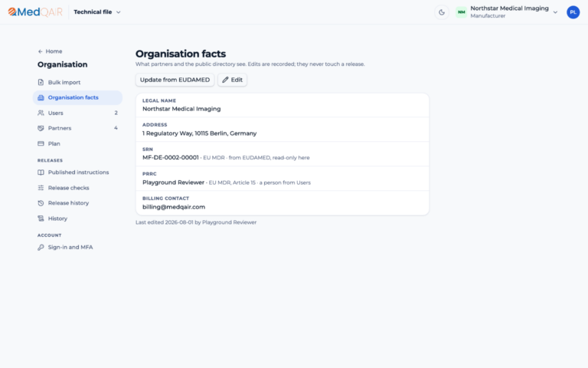The image size is (588, 368).
Task: Click the Plan card icon
Action: [41, 144]
